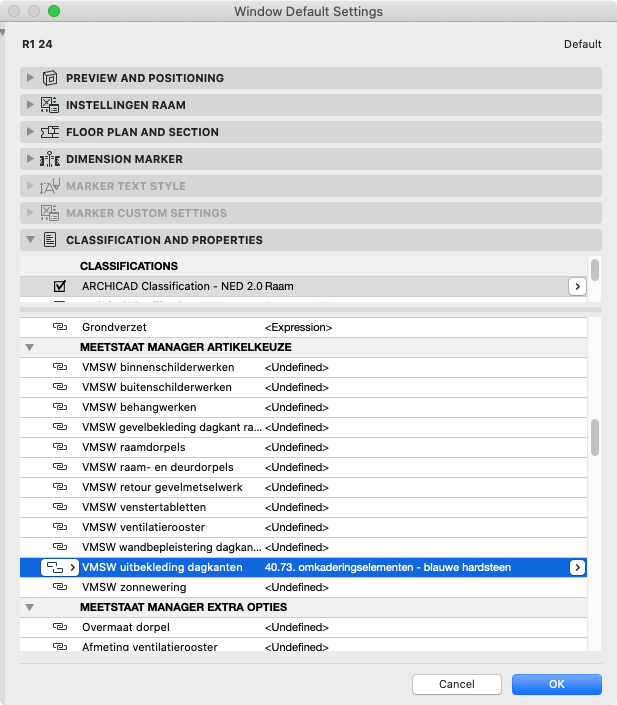Screen dimensions: 617x705
Task: Click the Dimension Marker panel icon
Action: coord(49,159)
